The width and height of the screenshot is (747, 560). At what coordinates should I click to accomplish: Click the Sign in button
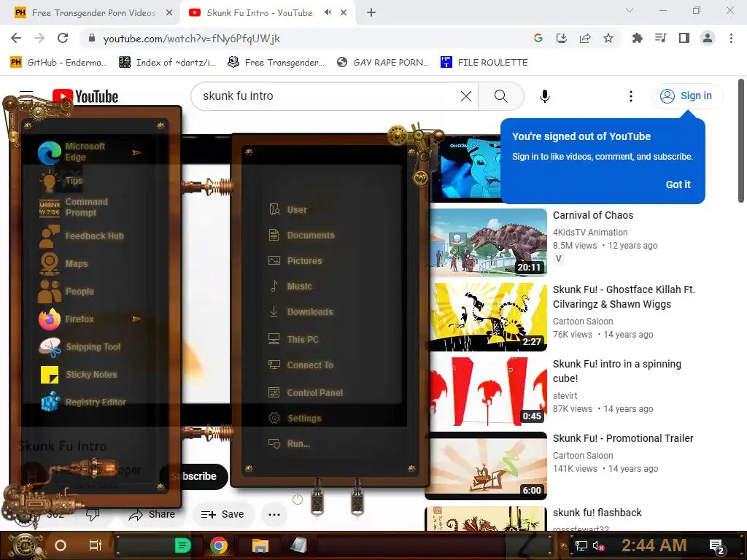click(686, 96)
